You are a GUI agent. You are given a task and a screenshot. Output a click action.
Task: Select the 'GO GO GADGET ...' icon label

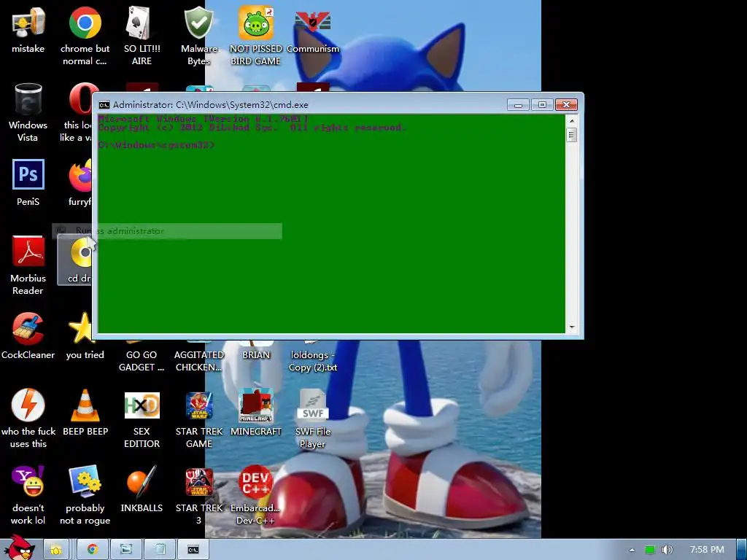142,361
